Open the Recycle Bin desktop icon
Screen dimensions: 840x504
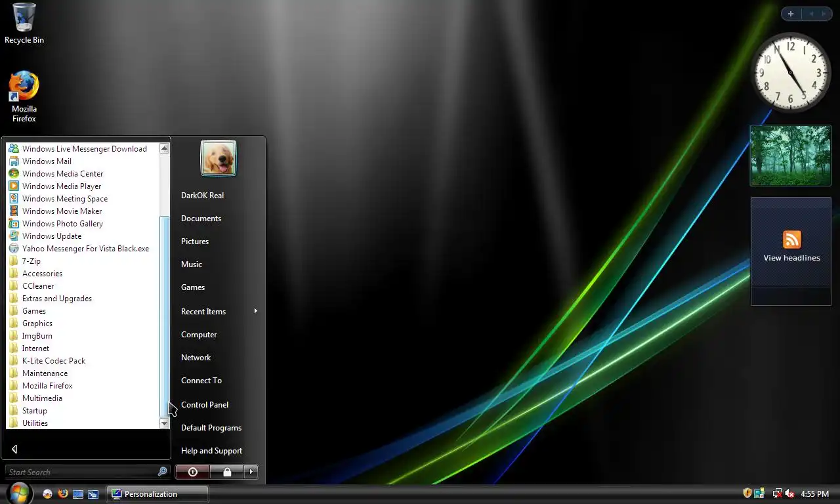(24, 23)
